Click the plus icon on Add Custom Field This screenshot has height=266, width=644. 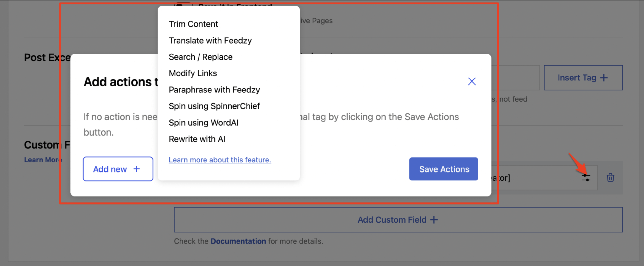tap(434, 220)
